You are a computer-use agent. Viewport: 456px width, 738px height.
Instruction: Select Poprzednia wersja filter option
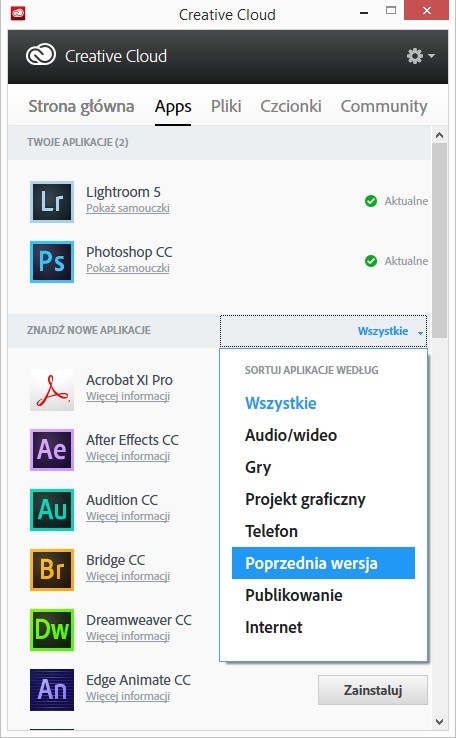click(323, 563)
